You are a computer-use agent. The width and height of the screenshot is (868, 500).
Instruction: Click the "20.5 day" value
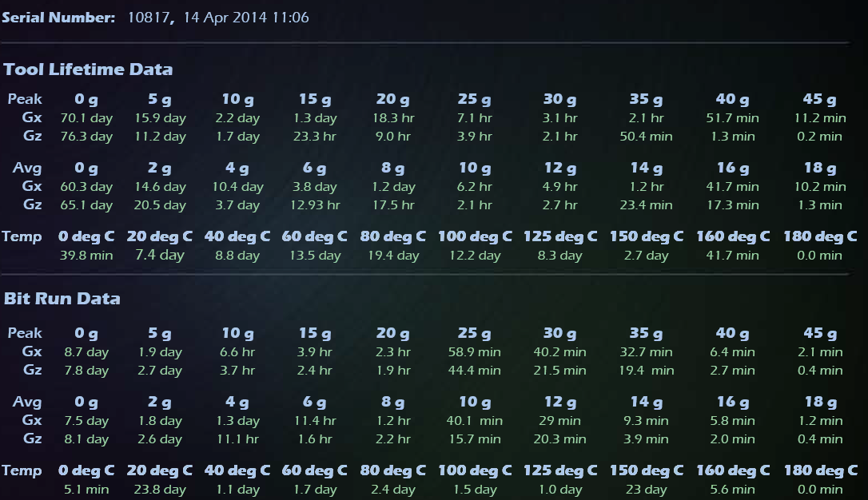point(160,205)
